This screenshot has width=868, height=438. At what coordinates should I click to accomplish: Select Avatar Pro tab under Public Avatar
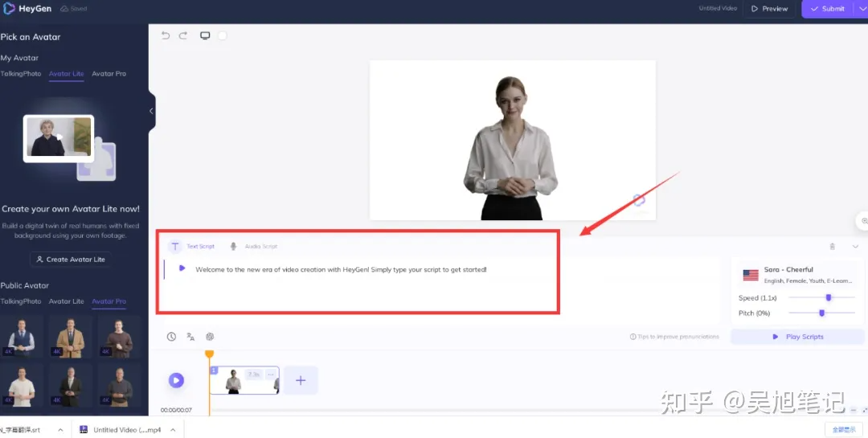click(x=109, y=301)
